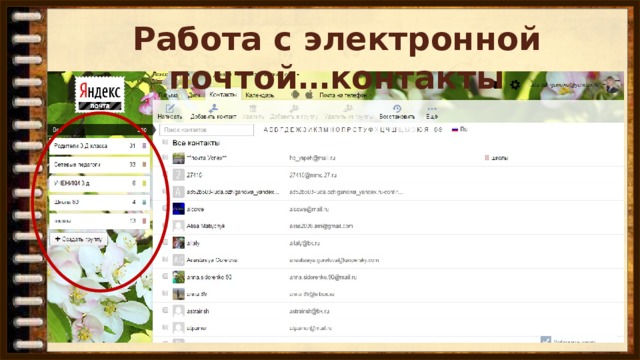Click the dark blue avatar thumbnail
This screenshot has width=640, height=360.
coord(178,209)
